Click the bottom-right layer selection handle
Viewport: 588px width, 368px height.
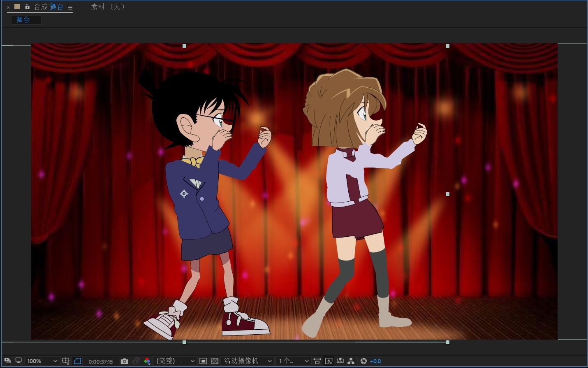pyautogui.click(x=447, y=342)
